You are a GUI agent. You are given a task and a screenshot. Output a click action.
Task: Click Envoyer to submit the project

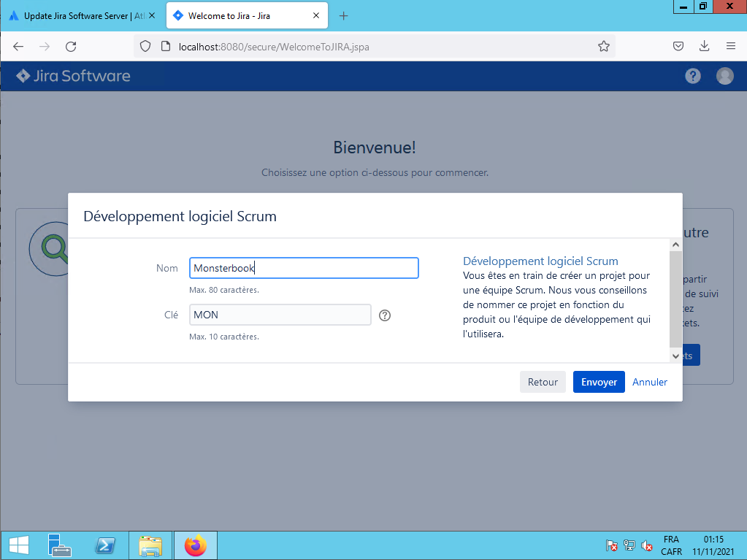[x=598, y=382]
